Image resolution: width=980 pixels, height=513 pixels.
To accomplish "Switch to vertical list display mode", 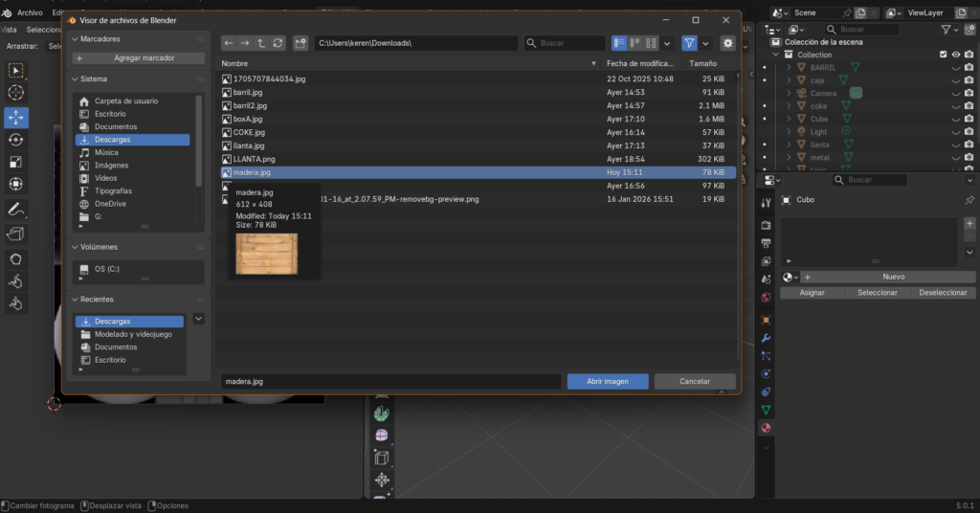I will pos(619,43).
